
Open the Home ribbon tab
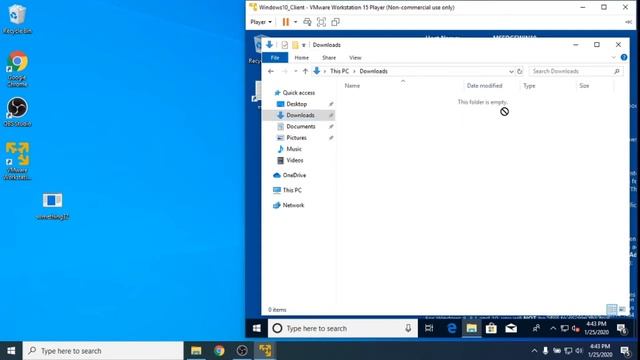tap(302, 58)
